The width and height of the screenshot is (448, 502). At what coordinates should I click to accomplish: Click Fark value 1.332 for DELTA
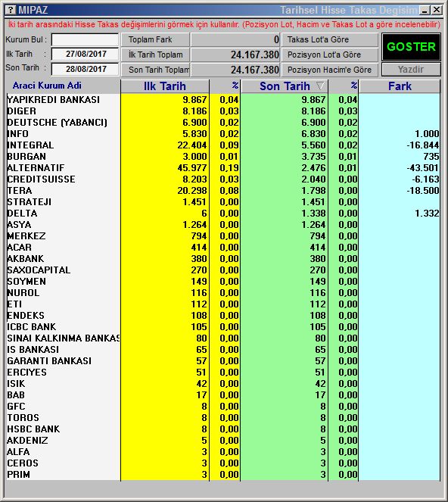point(427,214)
